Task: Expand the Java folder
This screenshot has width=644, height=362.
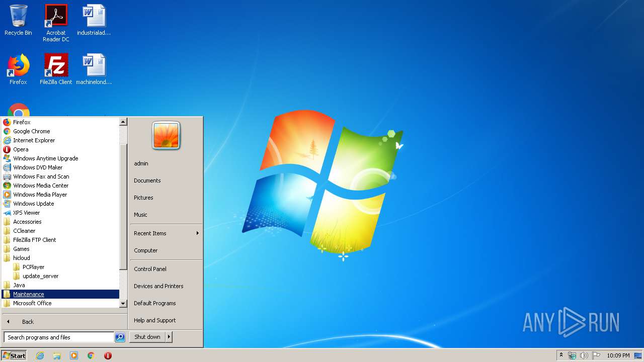Action: coord(60,285)
